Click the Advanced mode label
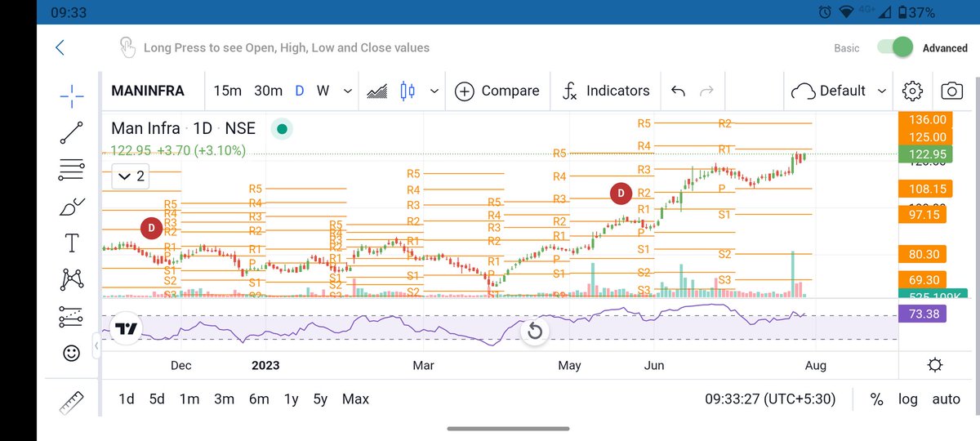980x441 pixels. click(945, 48)
